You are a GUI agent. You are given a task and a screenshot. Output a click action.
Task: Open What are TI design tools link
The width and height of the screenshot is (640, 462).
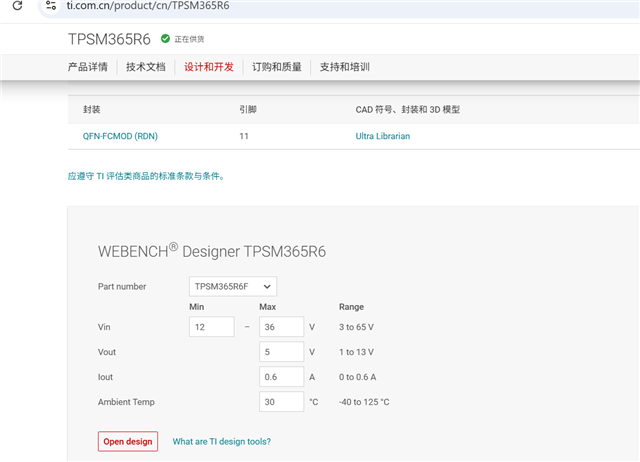pyautogui.click(x=222, y=442)
